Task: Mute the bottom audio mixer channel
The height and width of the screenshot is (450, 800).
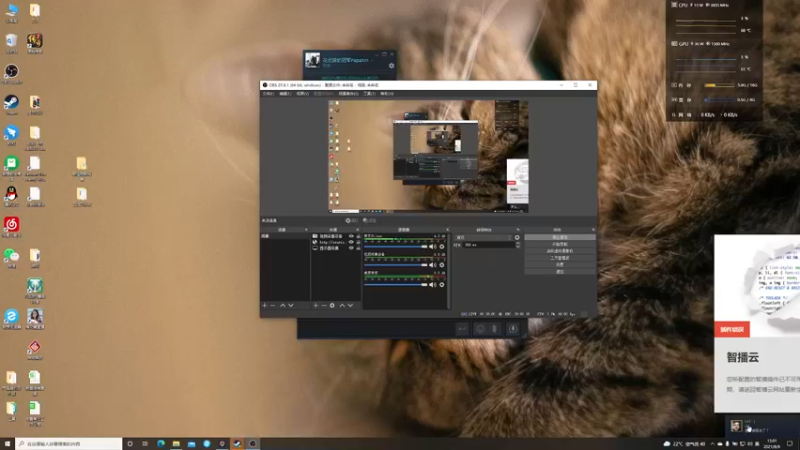Action: (432, 285)
